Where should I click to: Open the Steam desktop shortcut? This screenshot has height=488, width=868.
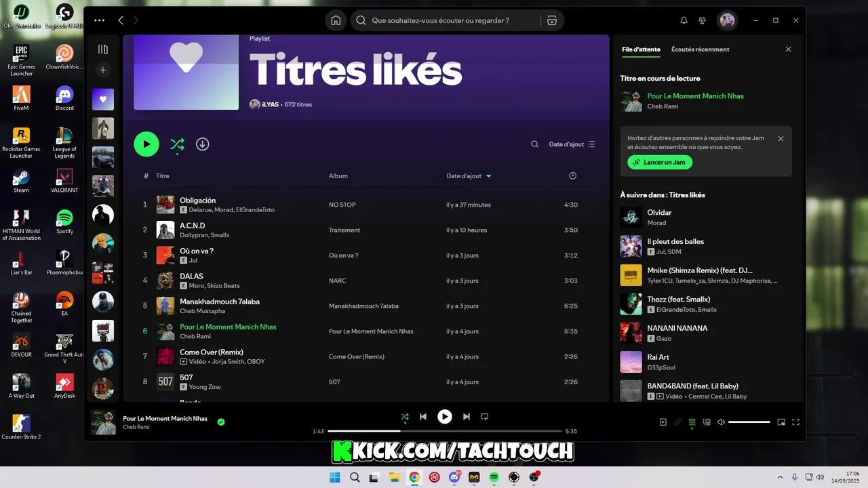(x=21, y=181)
